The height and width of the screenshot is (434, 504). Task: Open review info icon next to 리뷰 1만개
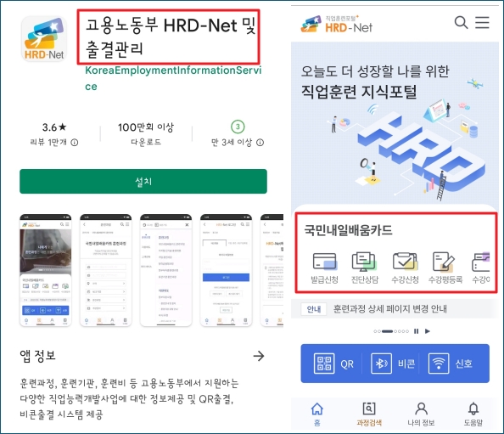[x=75, y=142]
